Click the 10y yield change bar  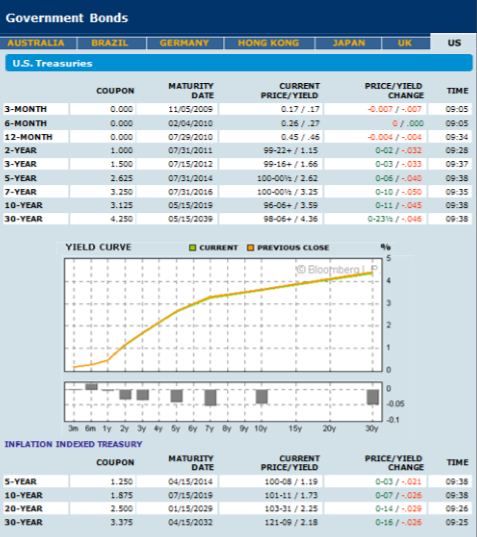pyautogui.click(x=262, y=397)
